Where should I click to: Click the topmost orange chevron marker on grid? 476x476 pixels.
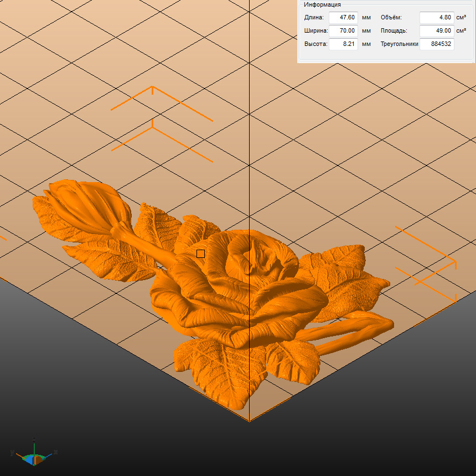153,89
